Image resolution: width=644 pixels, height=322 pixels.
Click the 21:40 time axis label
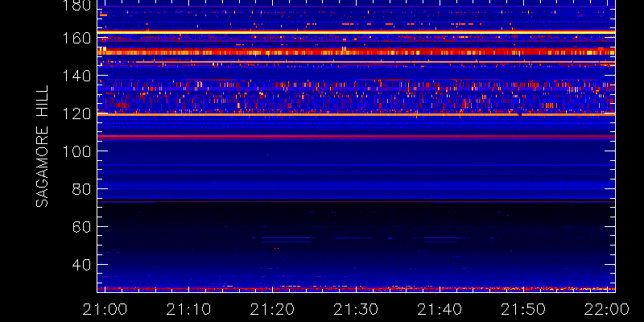click(440, 309)
